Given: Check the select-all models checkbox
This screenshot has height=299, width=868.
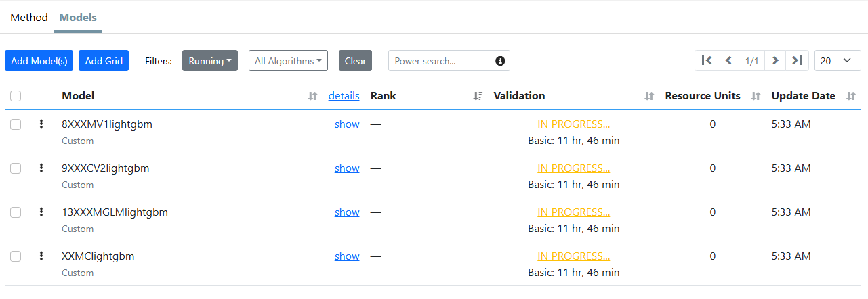Looking at the screenshot, I should 16,96.
